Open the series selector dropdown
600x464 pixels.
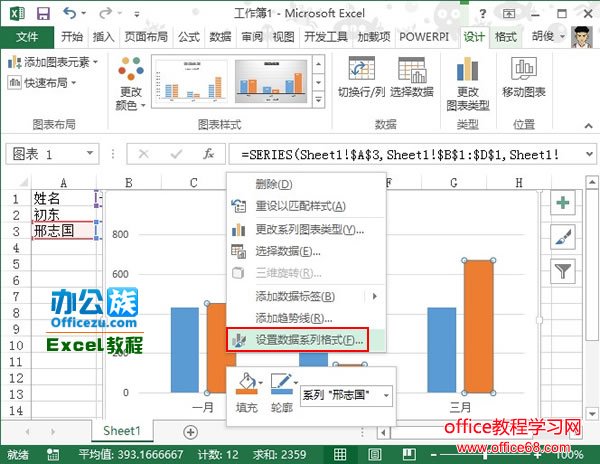tap(386, 395)
